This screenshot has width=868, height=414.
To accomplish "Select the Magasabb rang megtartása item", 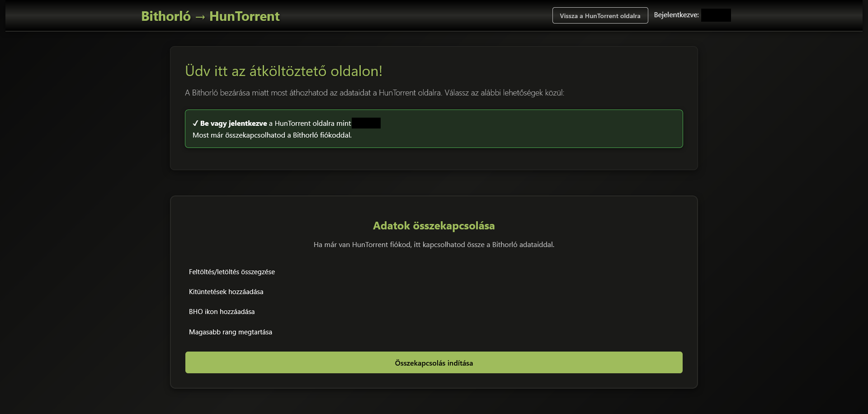I will [230, 332].
